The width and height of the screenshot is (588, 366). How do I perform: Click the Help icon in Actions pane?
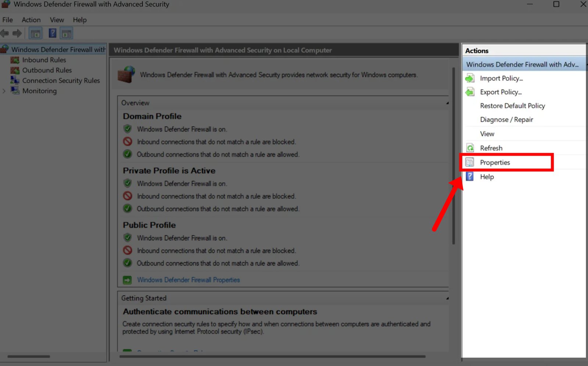[x=470, y=177]
